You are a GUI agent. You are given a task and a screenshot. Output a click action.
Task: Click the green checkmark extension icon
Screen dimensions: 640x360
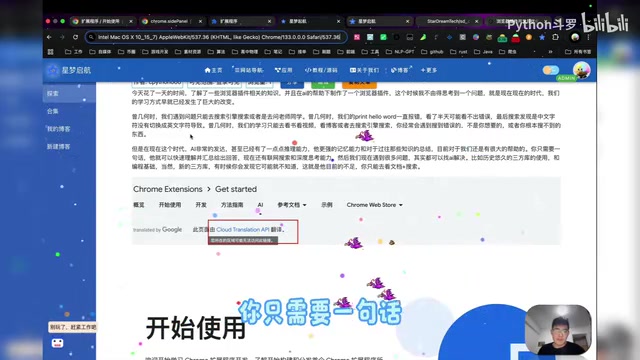pyautogui.click(x=383, y=37)
